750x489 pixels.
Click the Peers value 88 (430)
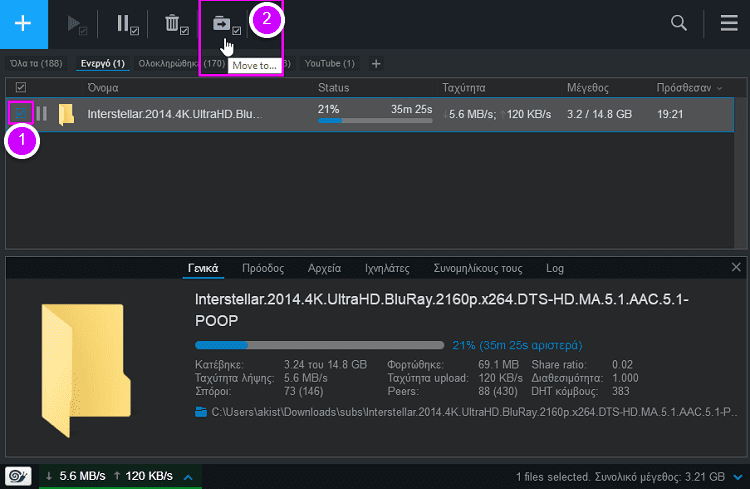[x=498, y=391]
